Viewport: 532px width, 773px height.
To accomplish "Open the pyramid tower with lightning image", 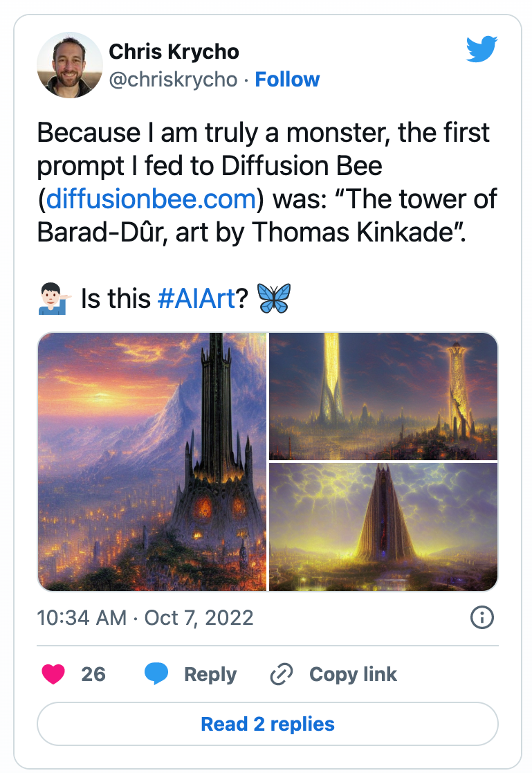I will [x=383, y=527].
